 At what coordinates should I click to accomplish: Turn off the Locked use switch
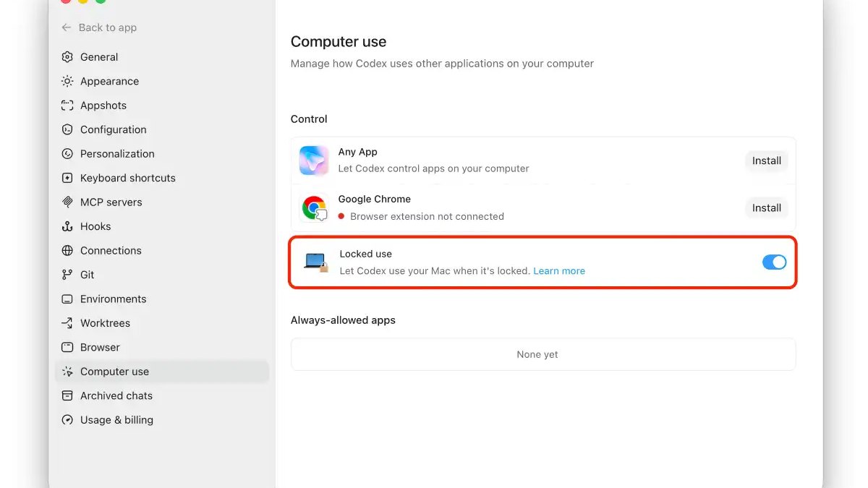tap(774, 262)
